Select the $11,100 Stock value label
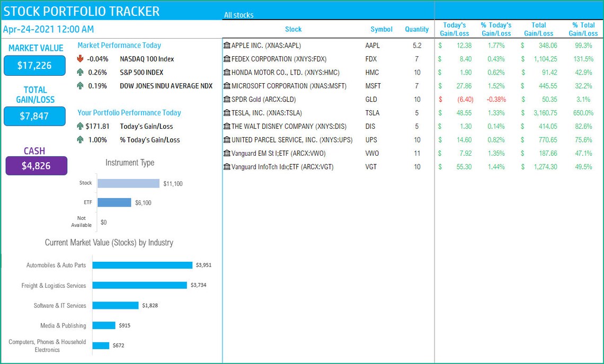Screen dimensions: 604x364 click(x=173, y=184)
